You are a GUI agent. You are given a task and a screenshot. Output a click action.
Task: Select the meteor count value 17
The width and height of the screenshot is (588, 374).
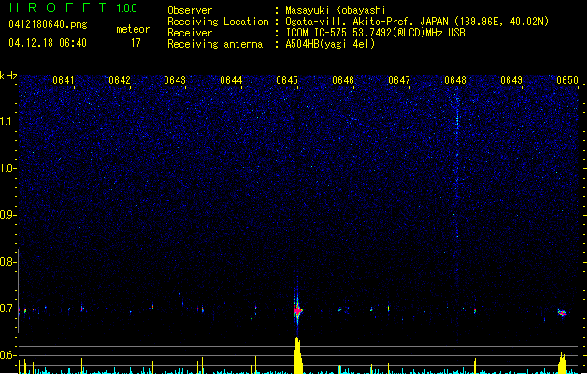coord(136,43)
